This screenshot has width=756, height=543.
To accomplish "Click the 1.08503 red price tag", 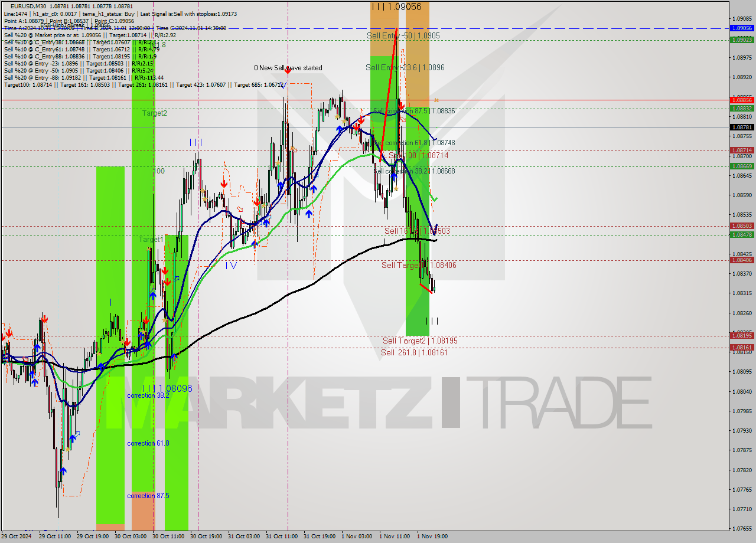I will [x=742, y=225].
